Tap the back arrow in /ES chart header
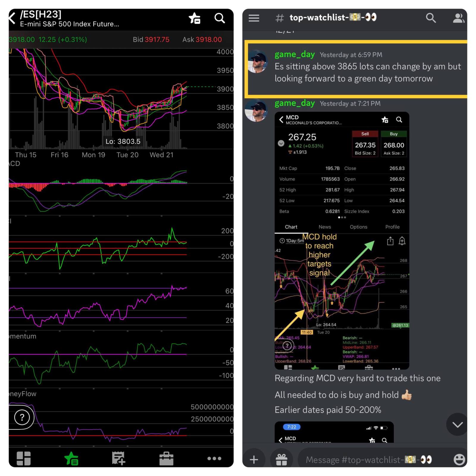 (x=12, y=18)
